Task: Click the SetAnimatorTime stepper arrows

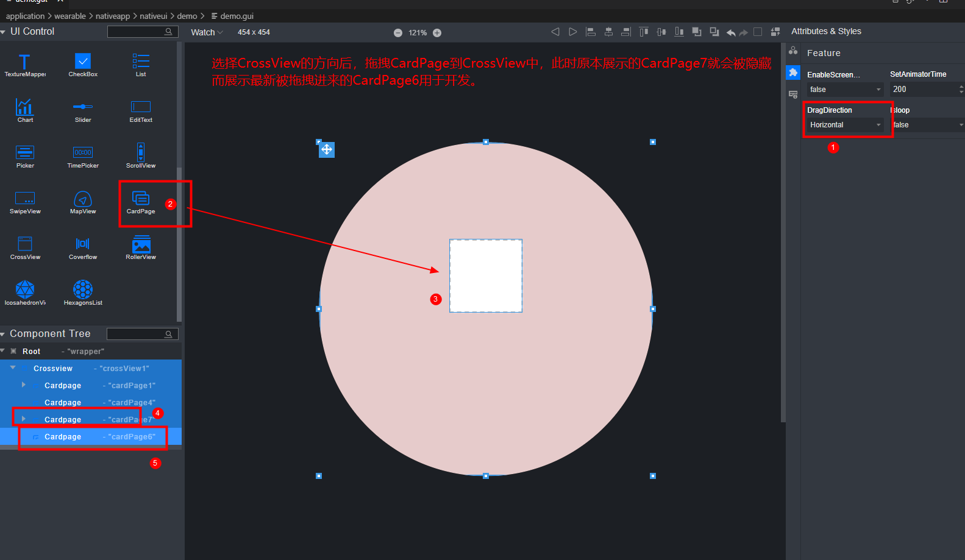Action: click(961, 90)
